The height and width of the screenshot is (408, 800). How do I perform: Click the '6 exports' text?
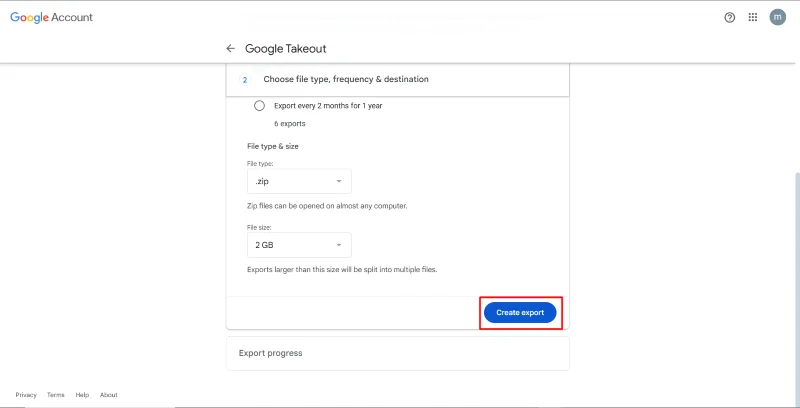tap(290, 124)
